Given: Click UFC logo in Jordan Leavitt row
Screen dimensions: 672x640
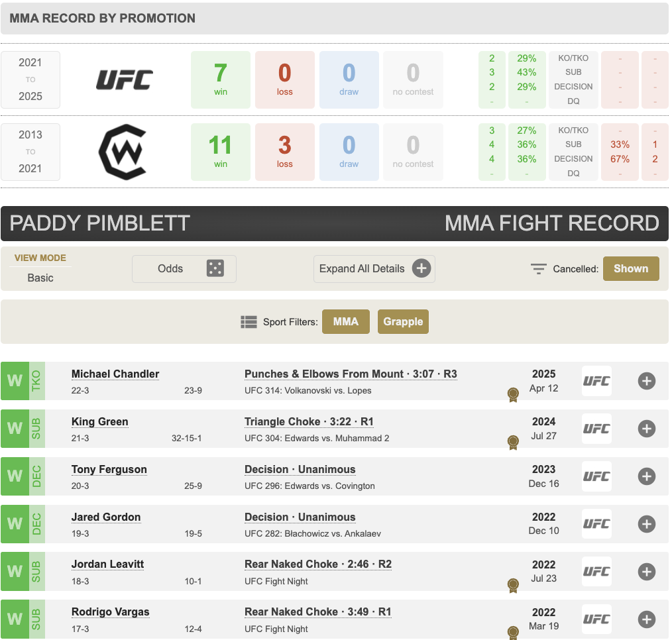Looking at the screenshot, I should click(596, 572).
